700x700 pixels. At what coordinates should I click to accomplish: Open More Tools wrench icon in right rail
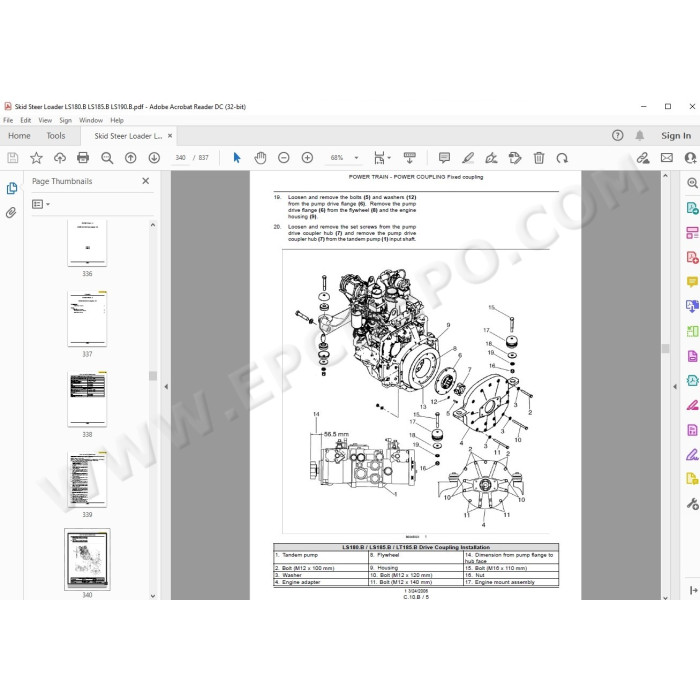tap(692, 504)
